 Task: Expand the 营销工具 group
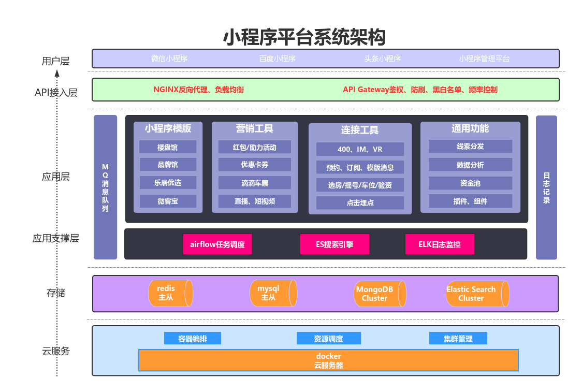254,128
